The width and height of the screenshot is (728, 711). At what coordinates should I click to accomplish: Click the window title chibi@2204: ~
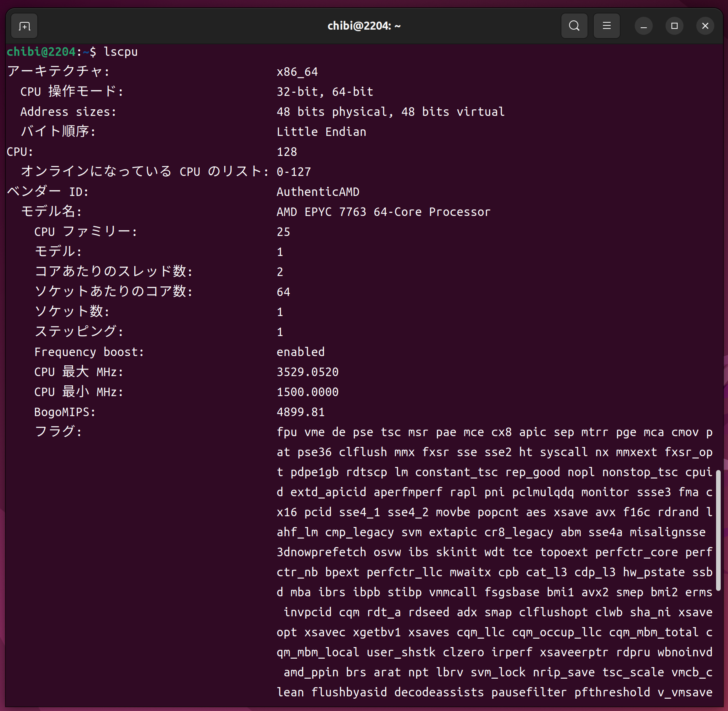364,26
